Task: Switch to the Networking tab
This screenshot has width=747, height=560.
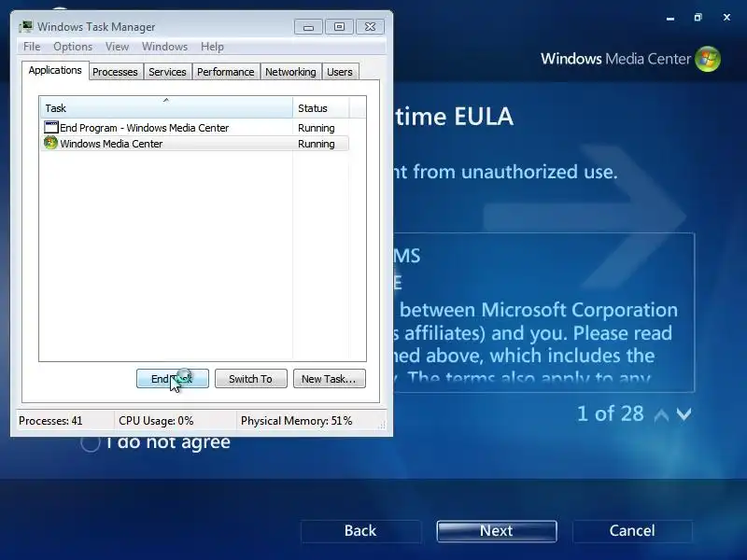Action: (290, 72)
